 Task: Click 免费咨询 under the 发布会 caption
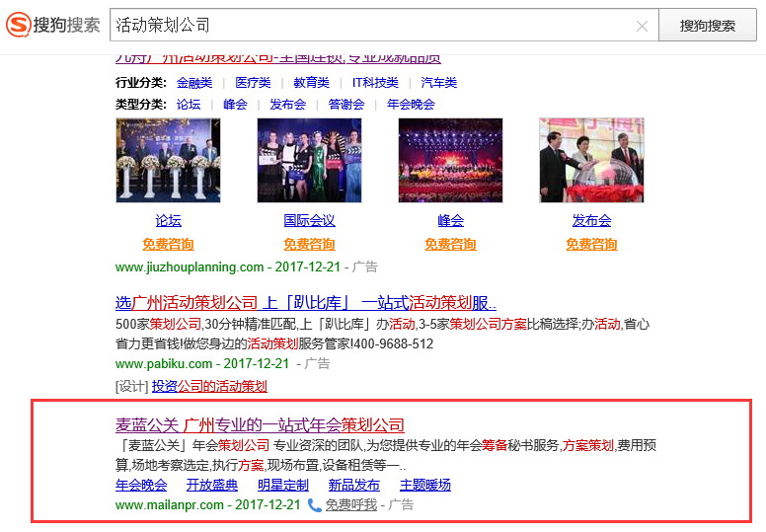coord(591,244)
